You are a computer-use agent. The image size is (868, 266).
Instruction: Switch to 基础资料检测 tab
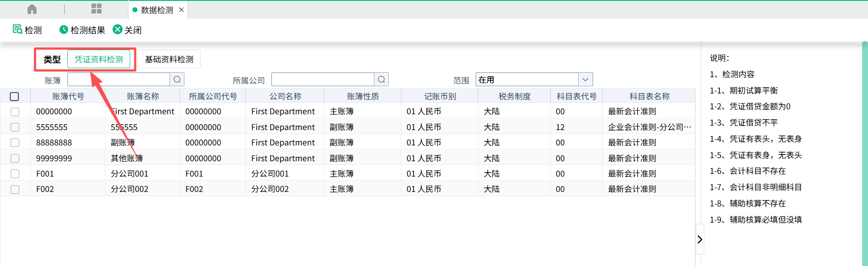169,59
